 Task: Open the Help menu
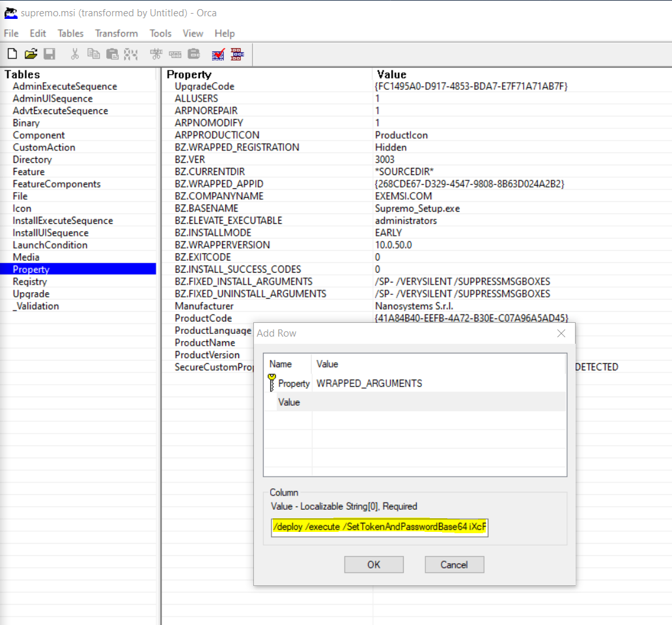225,33
